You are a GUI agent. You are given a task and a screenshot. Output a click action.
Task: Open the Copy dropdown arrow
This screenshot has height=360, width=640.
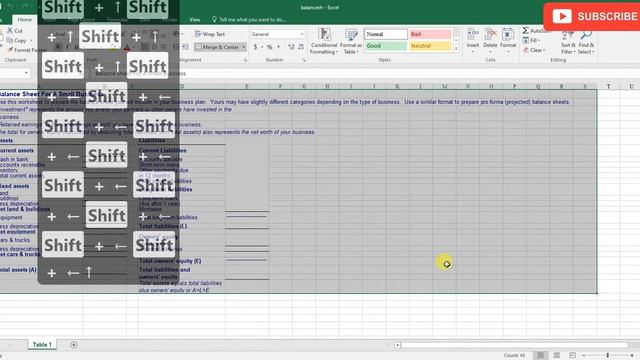pyautogui.click(x=31, y=41)
